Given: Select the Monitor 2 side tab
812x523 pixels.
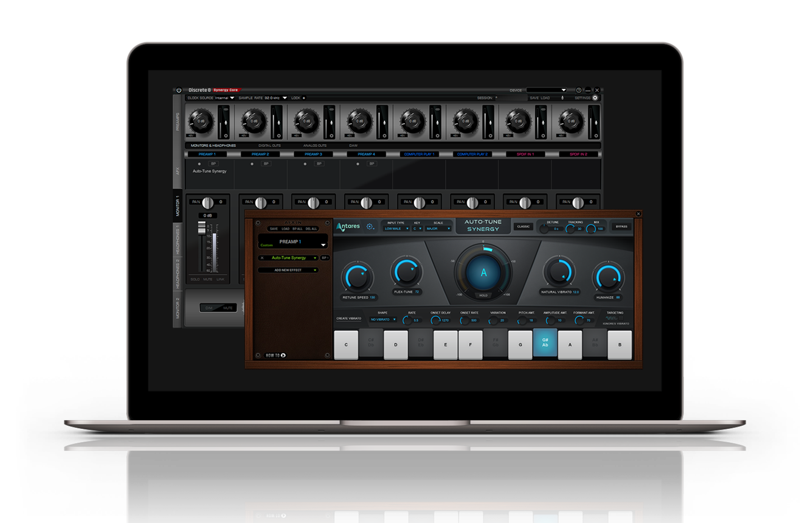Looking at the screenshot, I should tap(177, 308).
